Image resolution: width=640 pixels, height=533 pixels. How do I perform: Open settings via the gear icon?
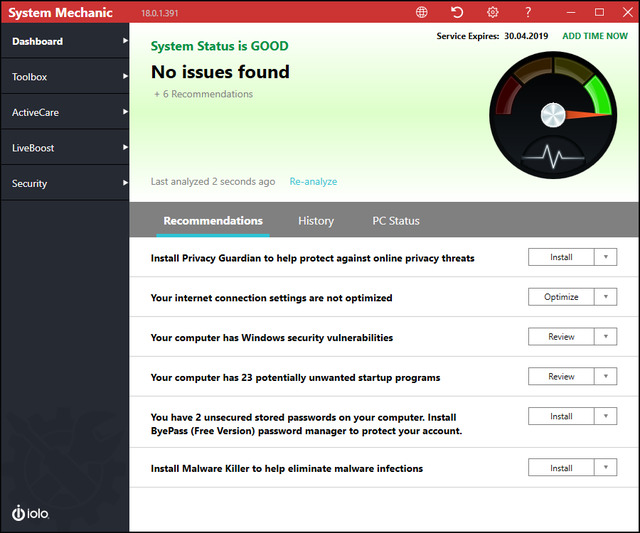click(492, 12)
